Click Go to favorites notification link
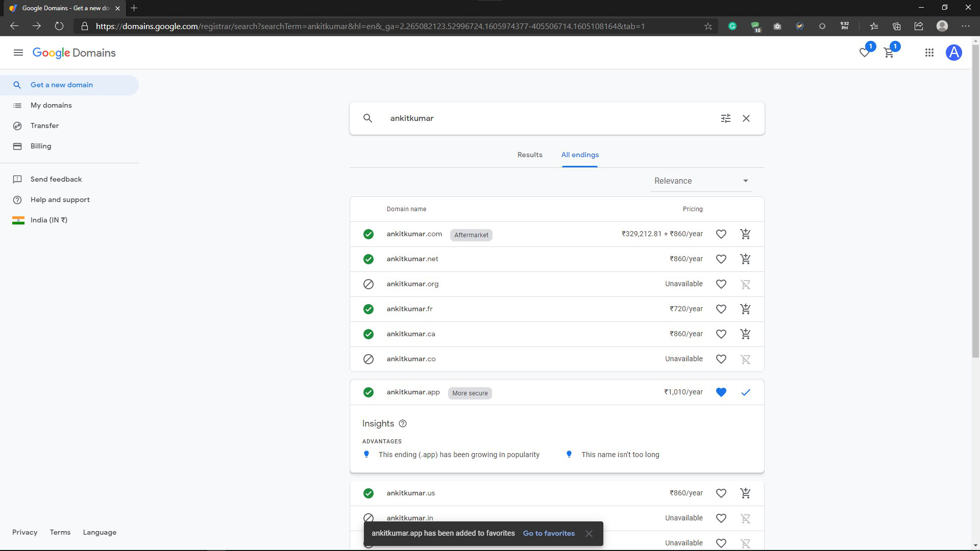This screenshot has width=980, height=551. [x=549, y=533]
